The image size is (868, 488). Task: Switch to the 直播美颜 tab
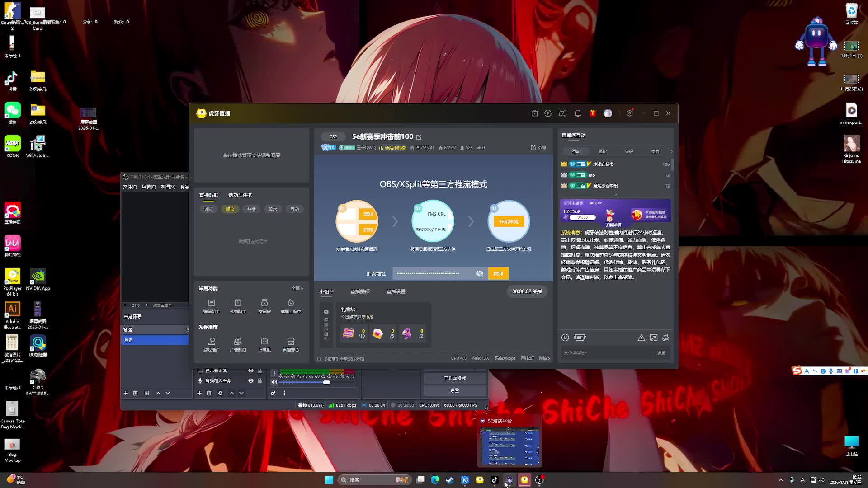click(x=360, y=291)
